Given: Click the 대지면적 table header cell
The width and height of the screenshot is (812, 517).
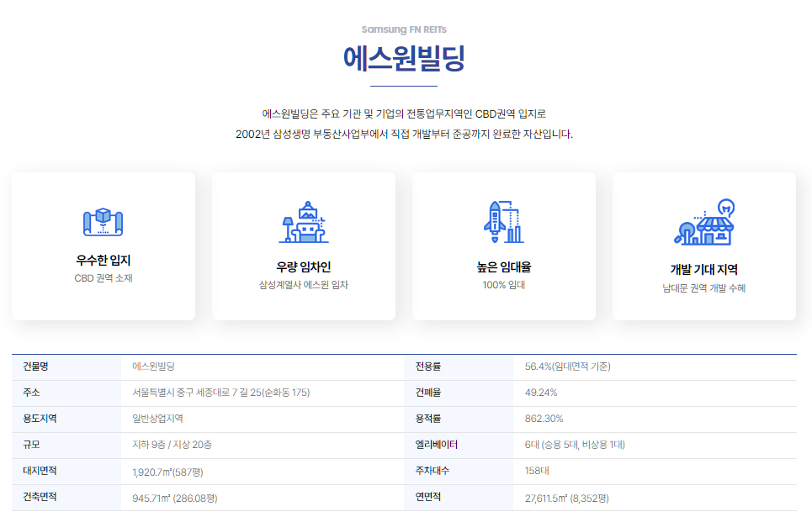Looking at the screenshot, I should [66, 472].
